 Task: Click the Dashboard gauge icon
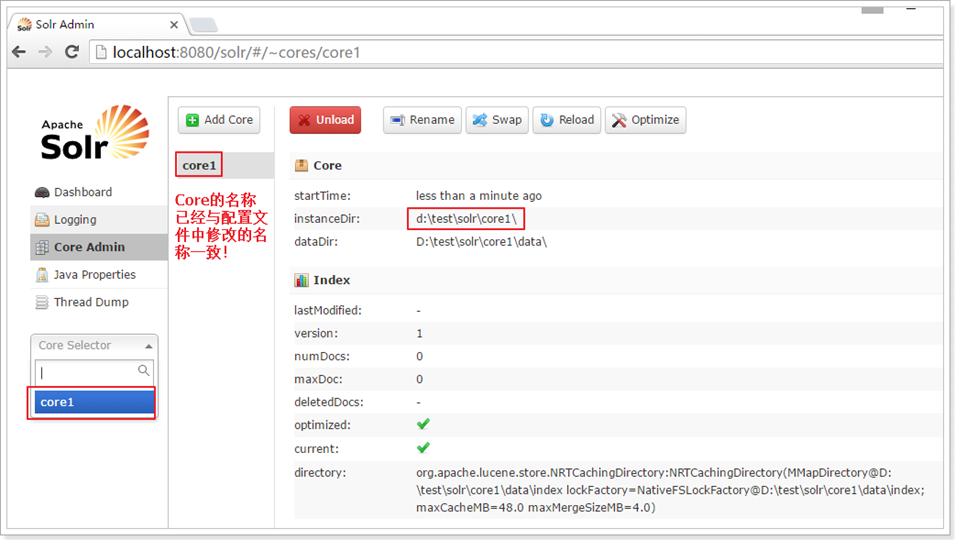coord(42,193)
